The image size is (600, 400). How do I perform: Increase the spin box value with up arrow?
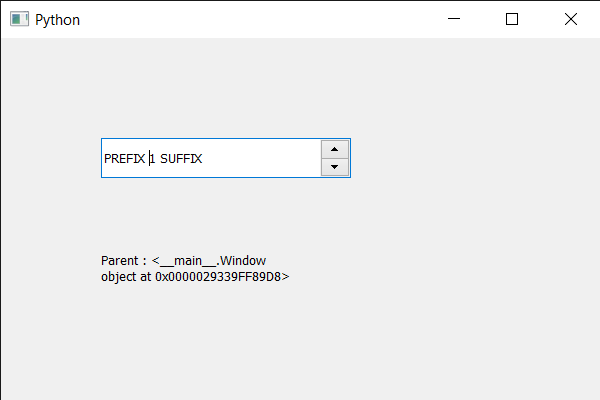(335, 149)
